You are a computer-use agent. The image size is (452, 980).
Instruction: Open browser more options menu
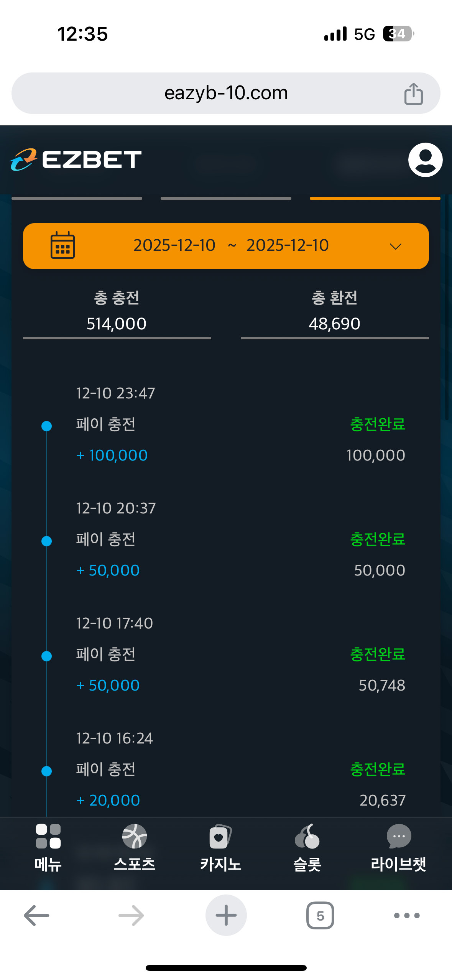(x=407, y=916)
